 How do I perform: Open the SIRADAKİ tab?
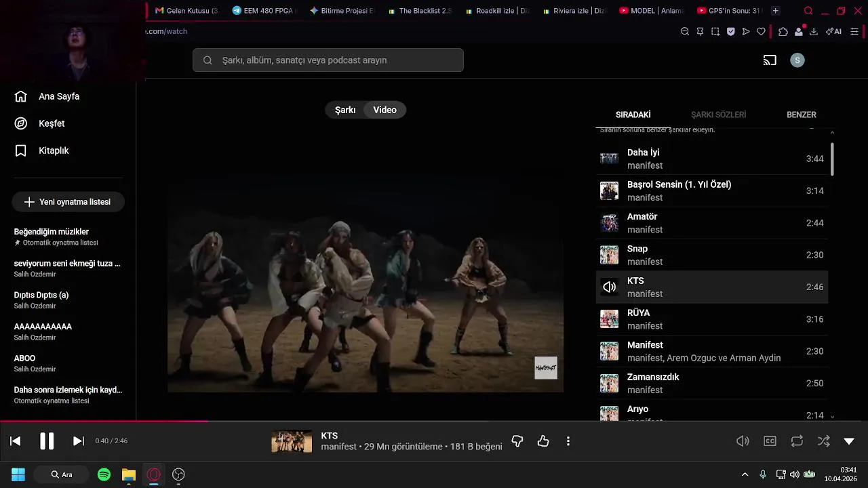[x=633, y=115]
